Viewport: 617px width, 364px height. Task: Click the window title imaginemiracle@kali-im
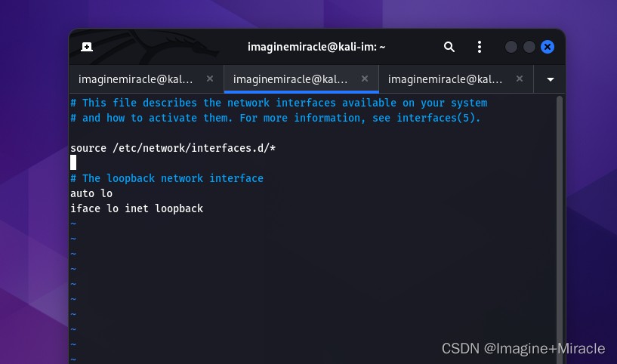click(x=316, y=47)
